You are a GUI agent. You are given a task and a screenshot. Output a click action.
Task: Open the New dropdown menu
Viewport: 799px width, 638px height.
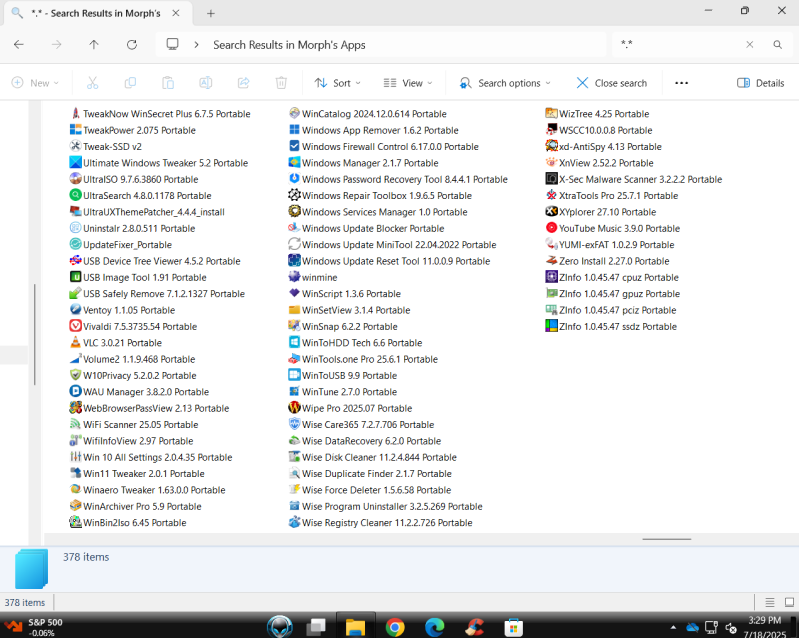pos(35,83)
